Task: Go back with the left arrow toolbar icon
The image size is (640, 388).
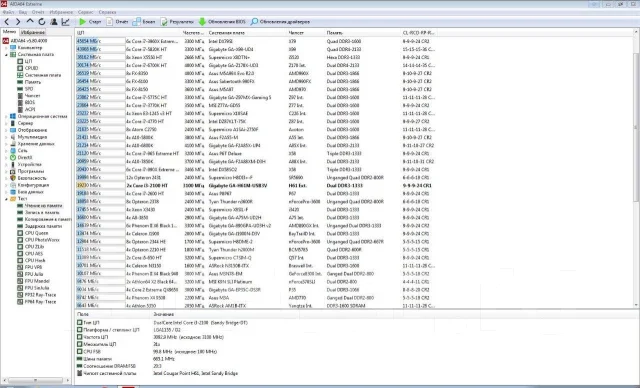Action: coord(7,22)
